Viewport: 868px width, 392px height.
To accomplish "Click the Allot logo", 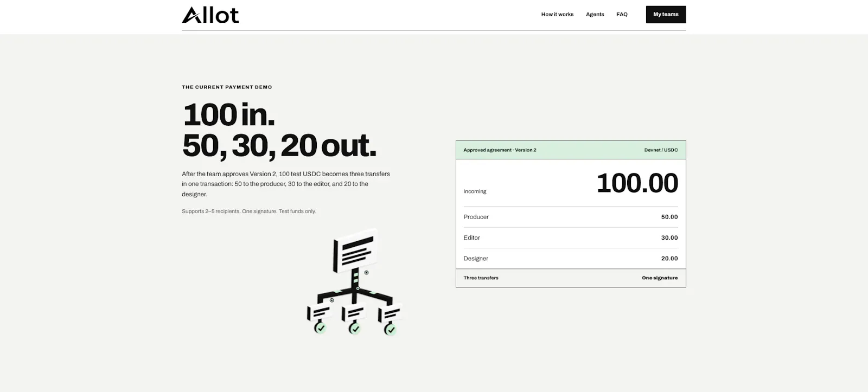I will click(x=210, y=15).
